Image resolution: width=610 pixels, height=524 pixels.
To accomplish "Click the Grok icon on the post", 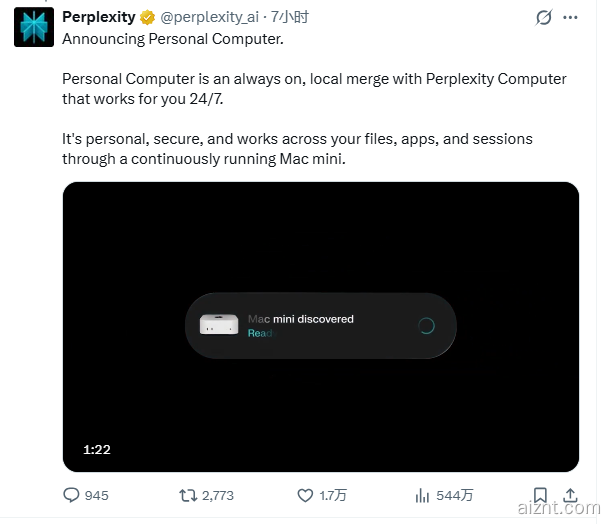I will tap(544, 17).
